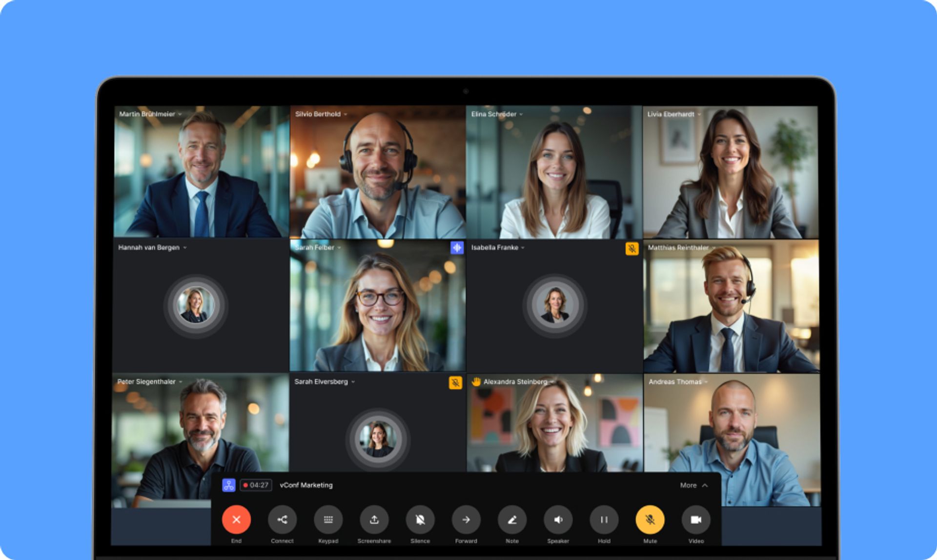Open Sarah Elversberg's name dropdown
The width and height of the screenshot is (937, 560).
(x=353, y=382)
